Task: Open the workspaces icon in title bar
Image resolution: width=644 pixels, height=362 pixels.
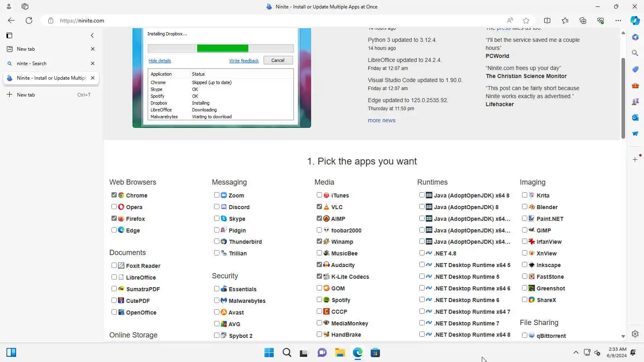Action: pyautogui.click(x=25, y=6)
